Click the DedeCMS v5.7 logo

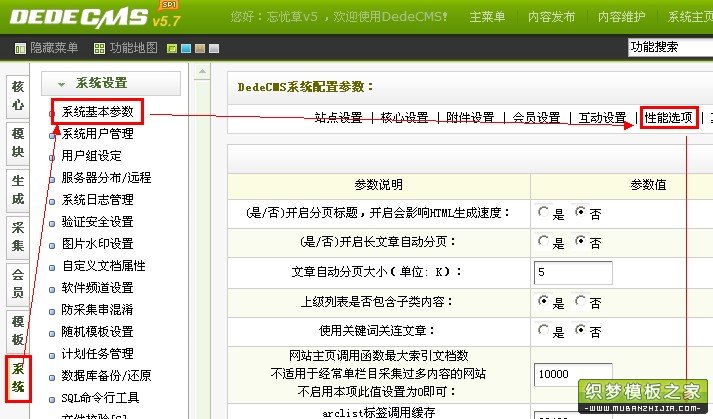click(x=95, y=17)
